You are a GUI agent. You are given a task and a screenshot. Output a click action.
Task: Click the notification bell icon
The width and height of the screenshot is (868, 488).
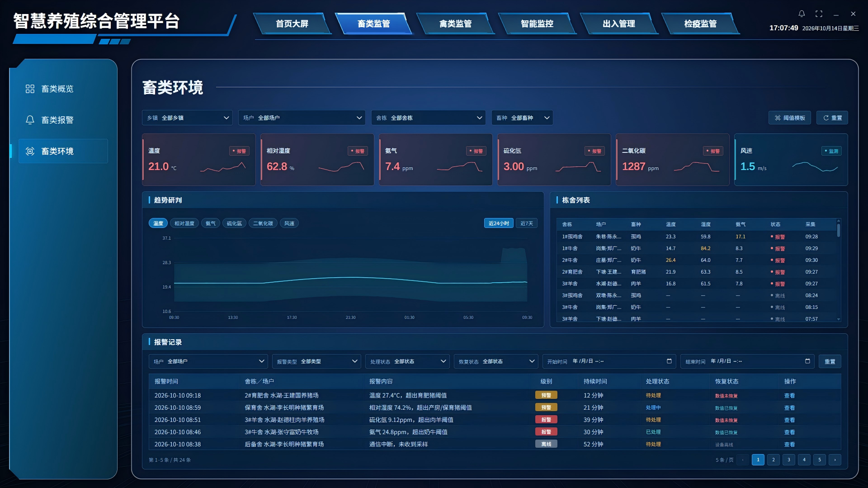coord(802,14)
